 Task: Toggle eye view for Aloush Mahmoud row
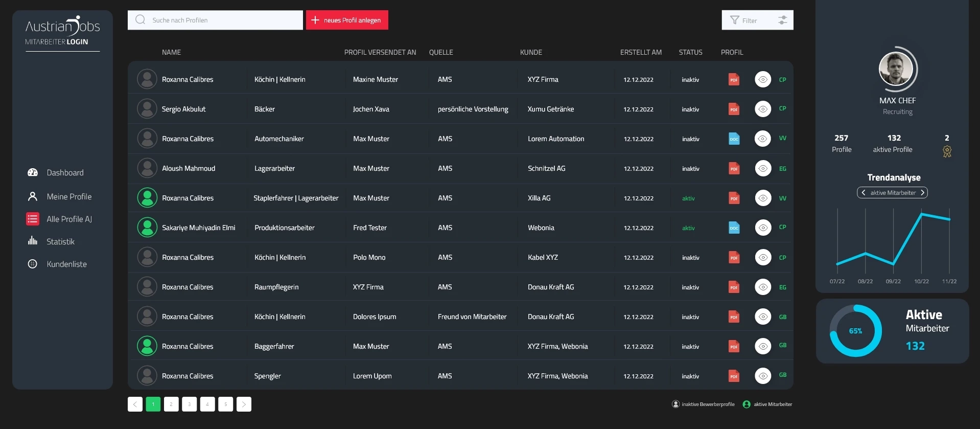point(763,168)
